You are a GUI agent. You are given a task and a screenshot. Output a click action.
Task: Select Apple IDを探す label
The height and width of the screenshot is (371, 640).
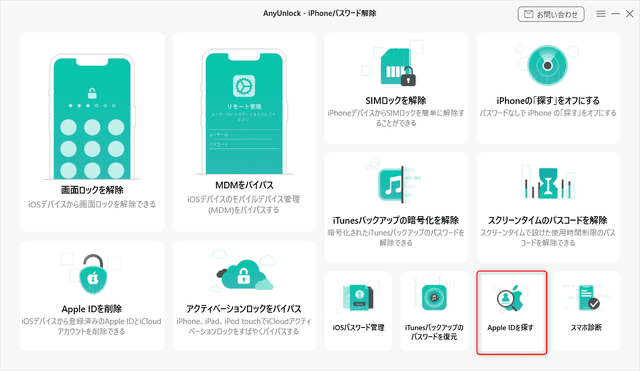[510, 327]
